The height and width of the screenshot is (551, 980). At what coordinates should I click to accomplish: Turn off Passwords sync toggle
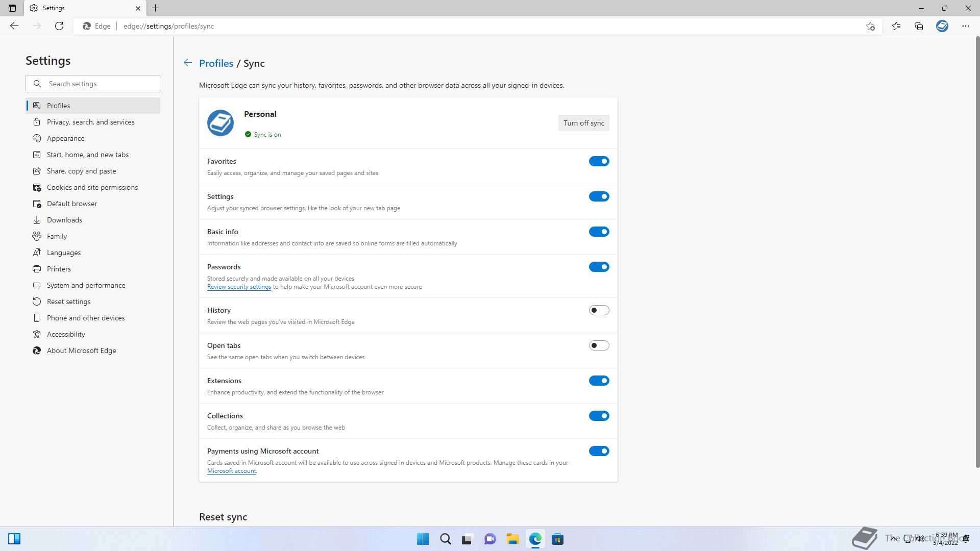point(599,267)
